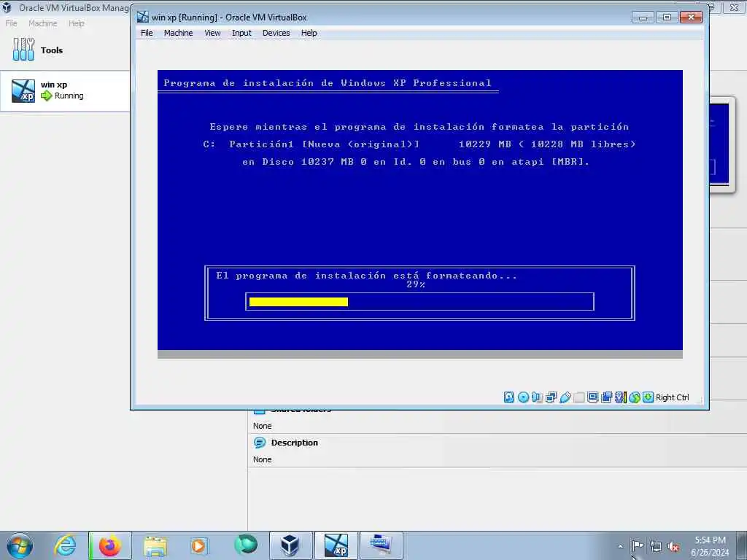Click the greyed shared folders indicator
Image resolution: width=747 pixels, height=560 pixels.
pyautogui.click(x=578, y=397)
